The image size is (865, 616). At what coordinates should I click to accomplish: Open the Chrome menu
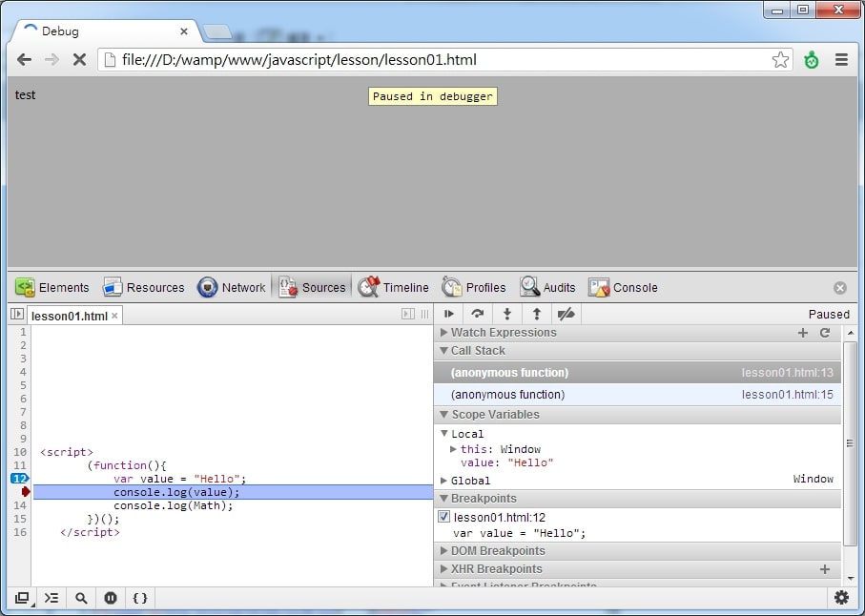click(x=841, y=59)
